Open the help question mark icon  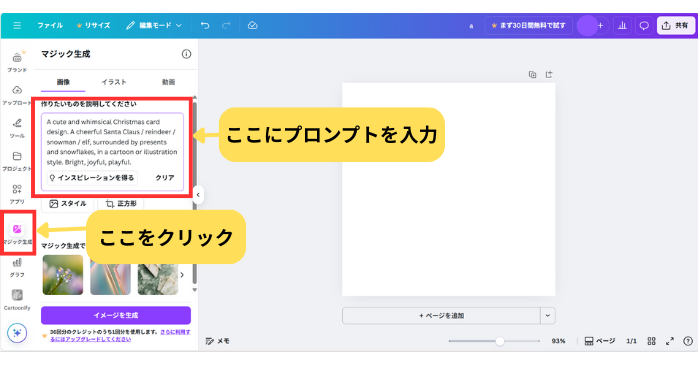tap(688, 341)
